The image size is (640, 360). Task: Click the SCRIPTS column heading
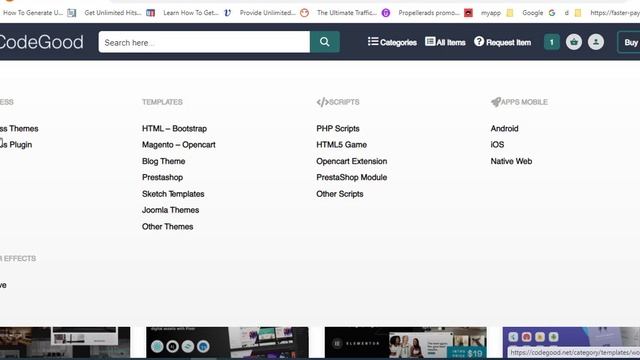(x=338, y=102)
